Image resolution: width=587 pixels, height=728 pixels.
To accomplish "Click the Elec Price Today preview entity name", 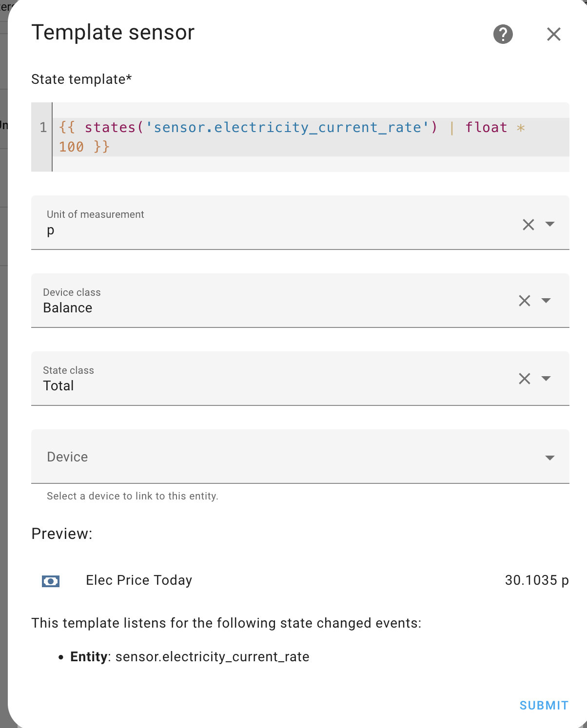I will [x=139, y=580].
